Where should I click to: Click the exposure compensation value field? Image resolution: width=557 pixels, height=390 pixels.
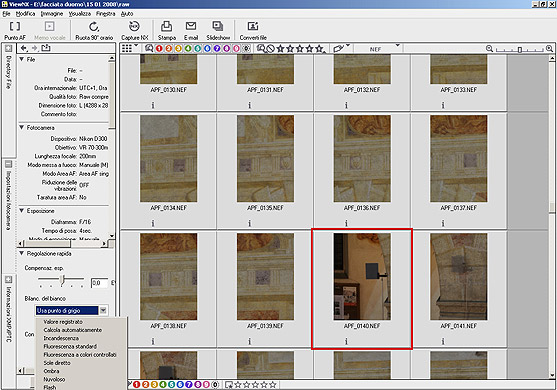pos(99,283)
